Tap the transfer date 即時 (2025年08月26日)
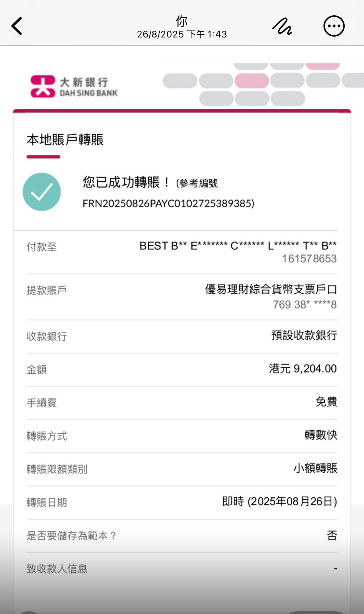The height and width of the screenshot is (614, 364). click(280, 502)
